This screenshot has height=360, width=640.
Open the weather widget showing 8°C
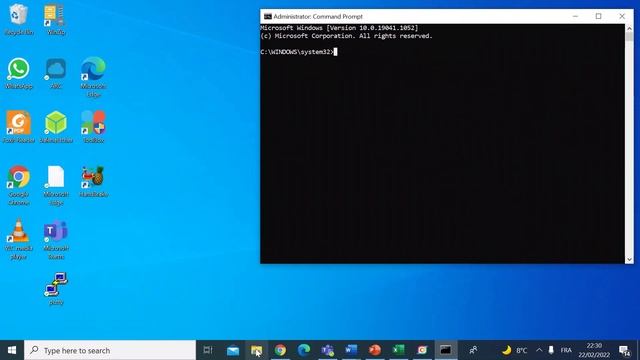point(514,350)
